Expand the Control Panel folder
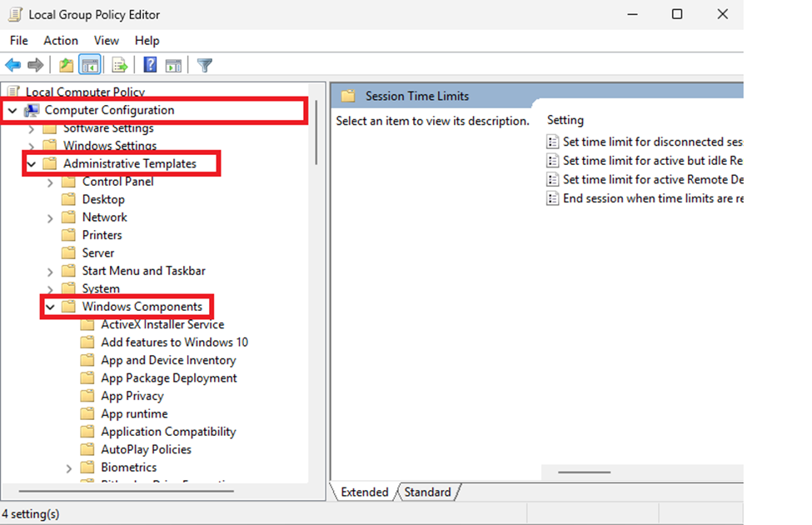The width and height of the screenshot is (812, 525). [51, 182]
